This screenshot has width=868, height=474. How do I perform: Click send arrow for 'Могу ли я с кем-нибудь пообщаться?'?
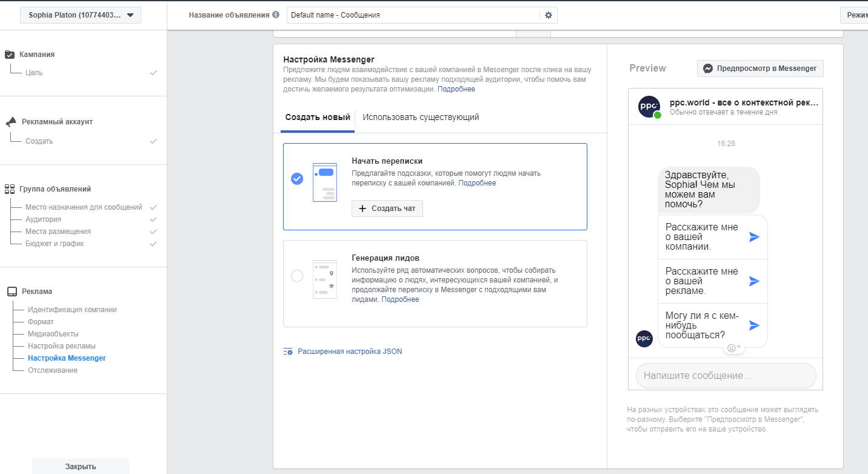coord(754,325)
